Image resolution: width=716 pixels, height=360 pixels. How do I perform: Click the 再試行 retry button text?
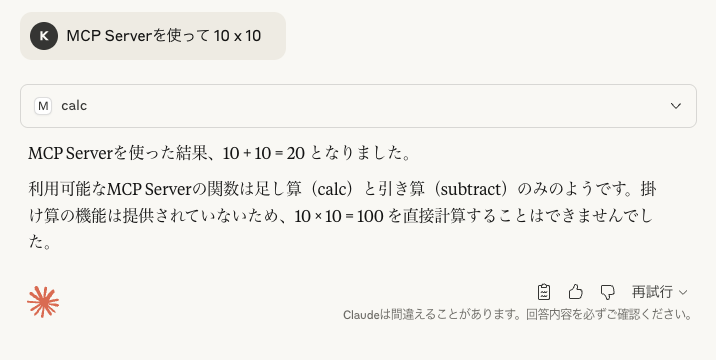tap(652, 291)
